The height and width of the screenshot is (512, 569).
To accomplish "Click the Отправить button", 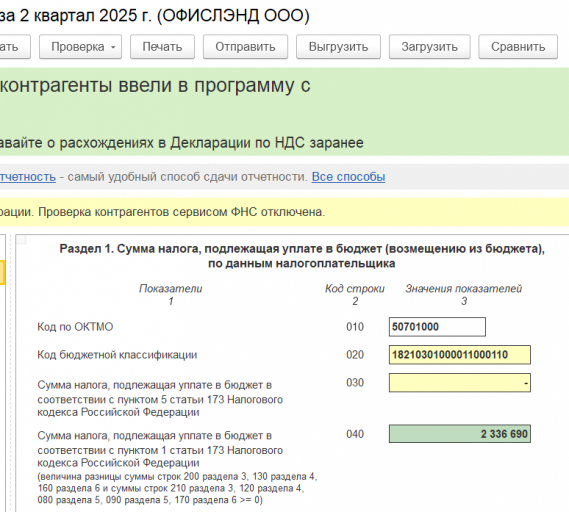I will 245,47.
